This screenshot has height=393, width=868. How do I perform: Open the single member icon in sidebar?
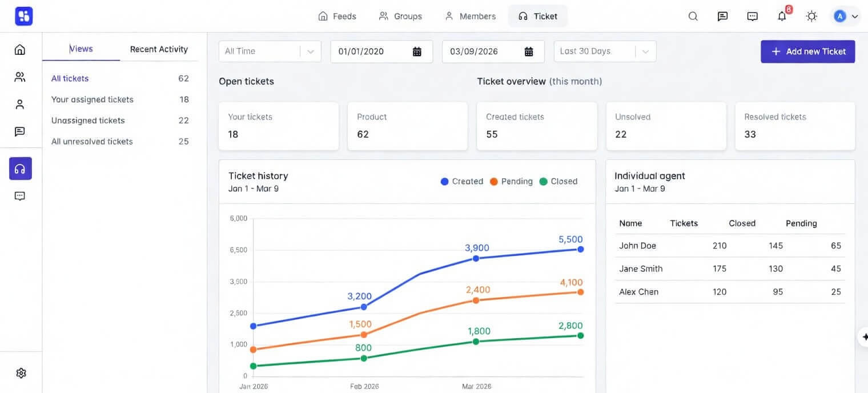coord(20,105)
